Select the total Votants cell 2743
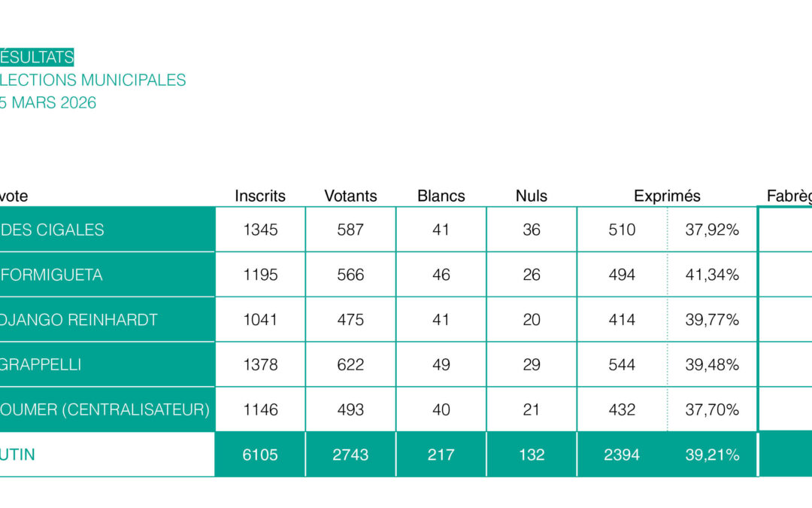 point(350,455)
